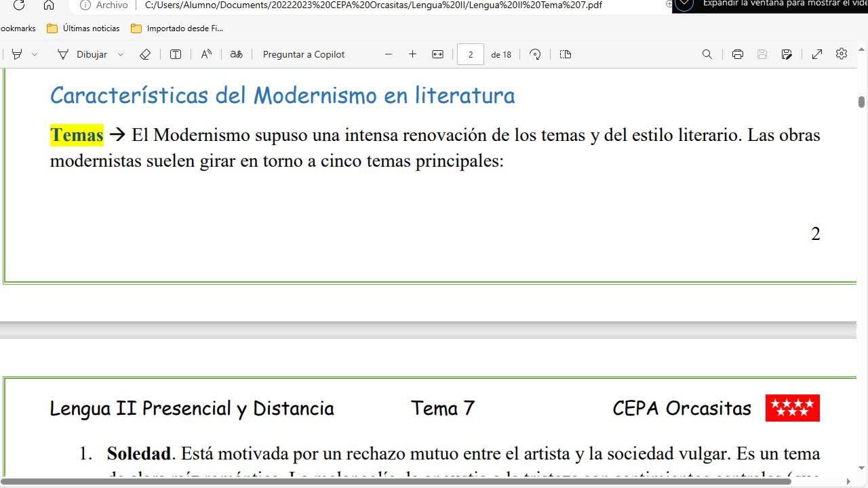868x488 pixels.
Task: Zoom in with the plus button
Action: click(x=412, y=54)
